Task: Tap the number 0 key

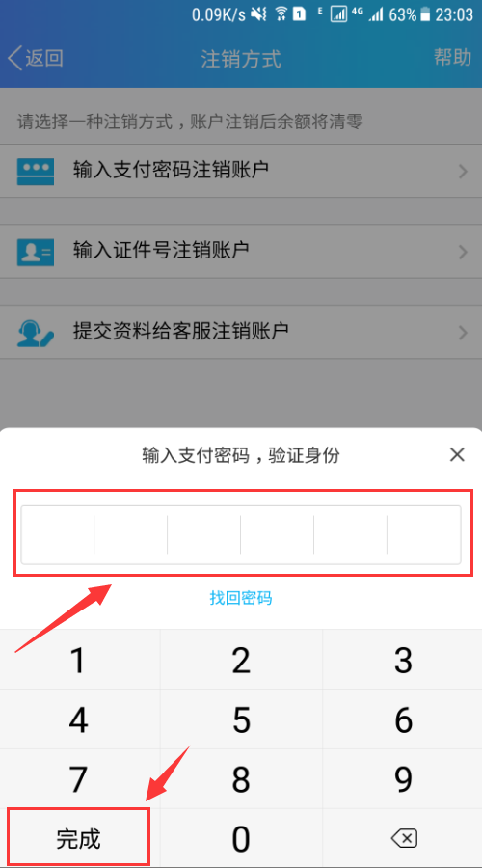Action: coord(241,839)
